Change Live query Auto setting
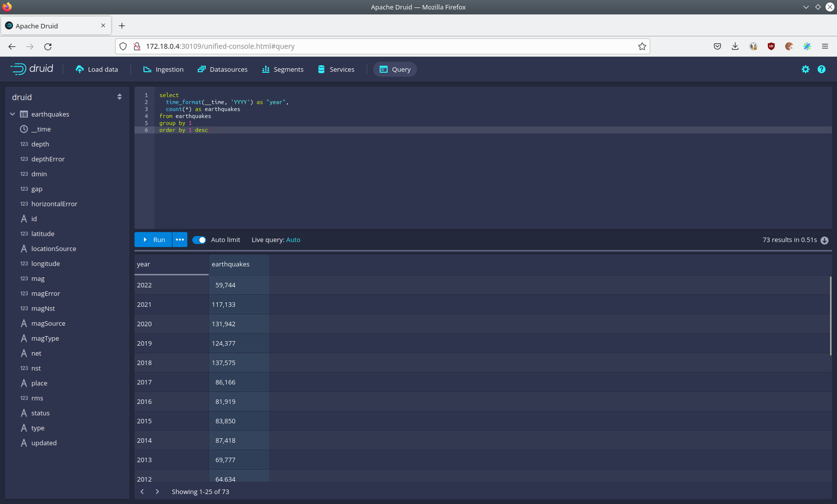837x504 pixels. (293, 240)
